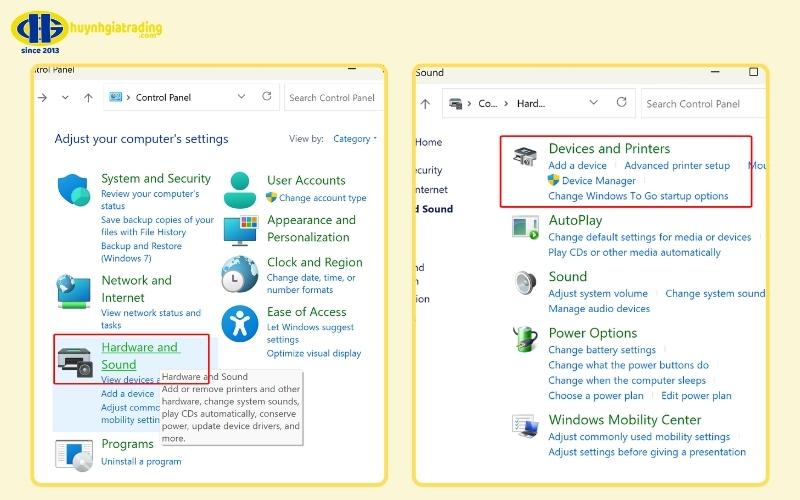The width and height of the screenshot is (800, 500).
Task: Select Home in the left sidebar
Action: coord(429,142)
